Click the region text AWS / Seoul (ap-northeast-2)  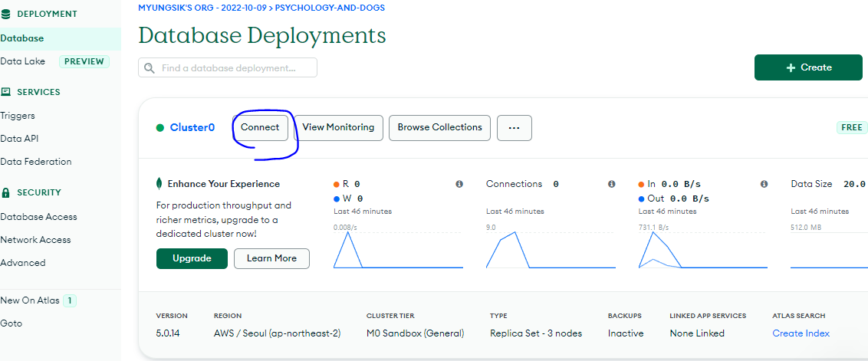pos(278,333)
